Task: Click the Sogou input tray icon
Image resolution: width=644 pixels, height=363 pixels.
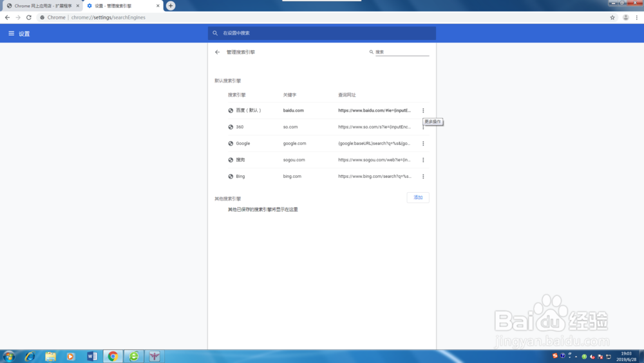Action: [555, 356]
